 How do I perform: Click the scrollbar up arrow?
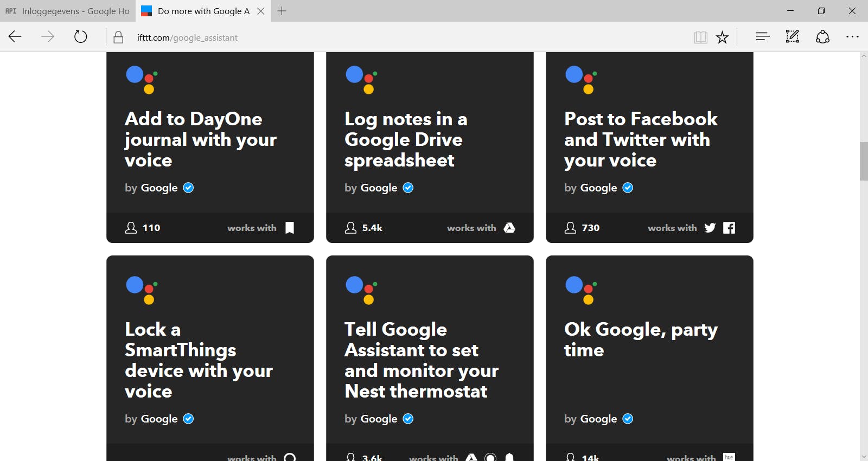[864, 56]
